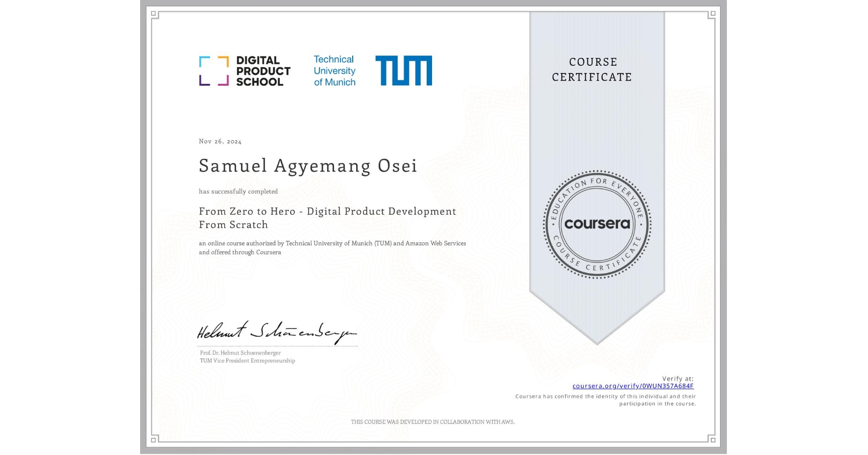Click the dotted line above Prof. Schoenenberger's name

coord(277,346)
